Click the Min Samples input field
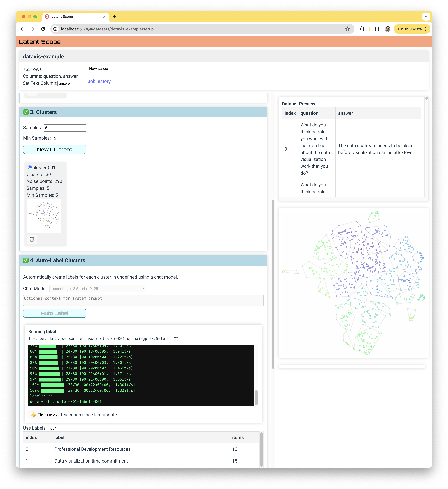The width and height of the screenshot is (448, 489). coord(74,138)
